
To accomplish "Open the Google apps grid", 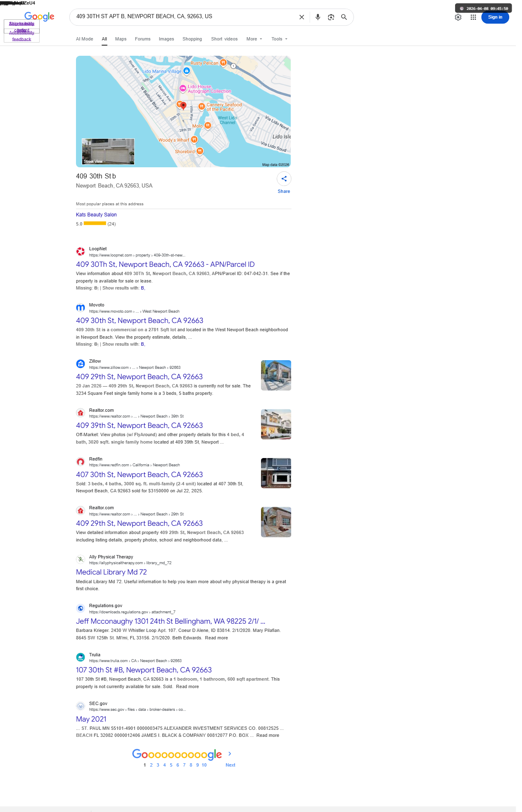I will pos(473,17).
